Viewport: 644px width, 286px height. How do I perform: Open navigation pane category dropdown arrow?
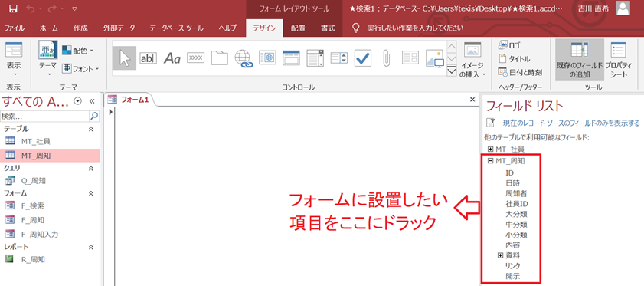(78, 100)
